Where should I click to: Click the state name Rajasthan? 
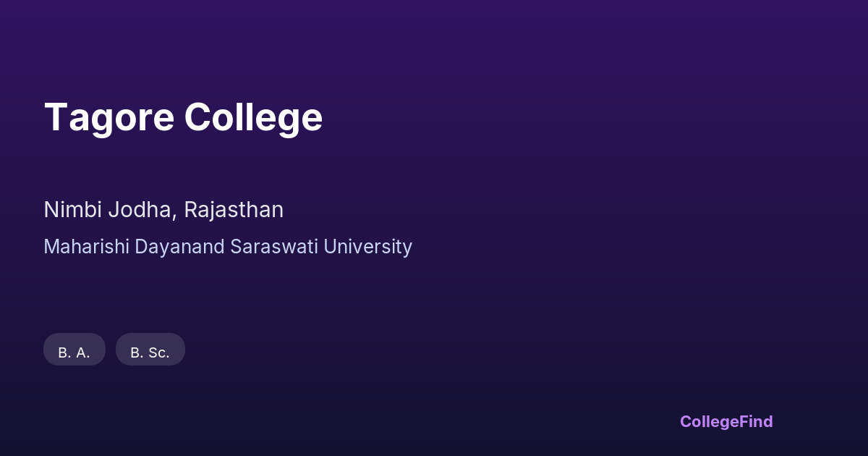[234, 210]
